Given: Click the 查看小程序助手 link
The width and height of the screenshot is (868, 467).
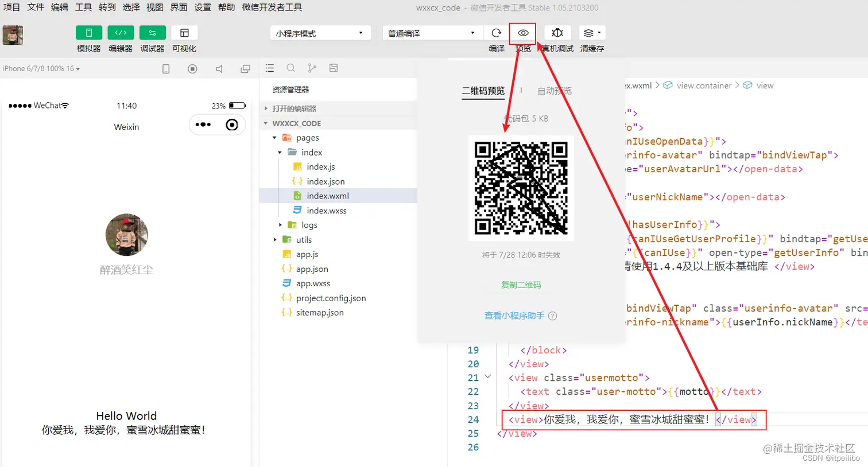Looking at the screenshot, I should coord(514,316).
